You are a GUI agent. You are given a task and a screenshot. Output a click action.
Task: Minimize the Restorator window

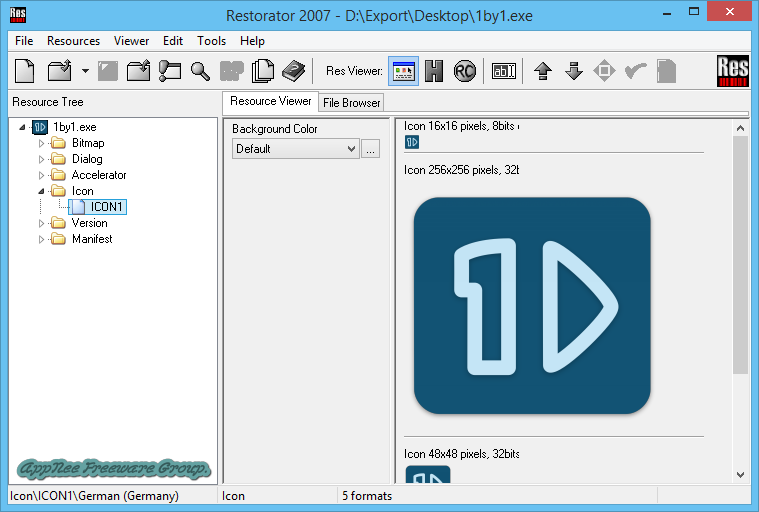pos(667,13)
